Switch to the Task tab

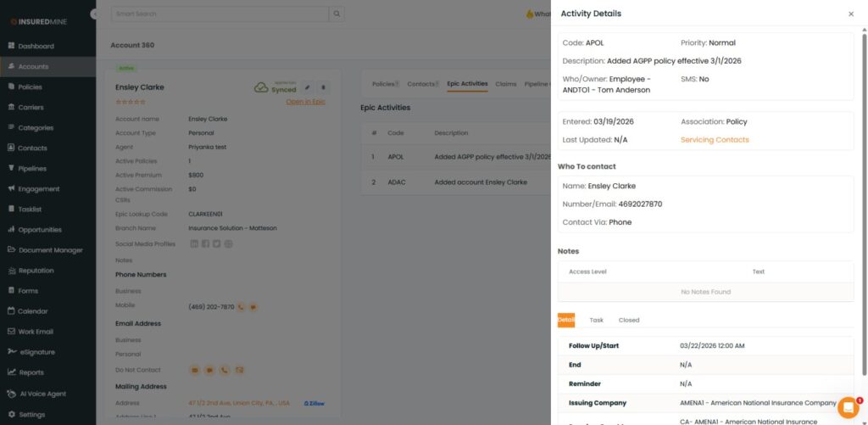pos(597,320)
